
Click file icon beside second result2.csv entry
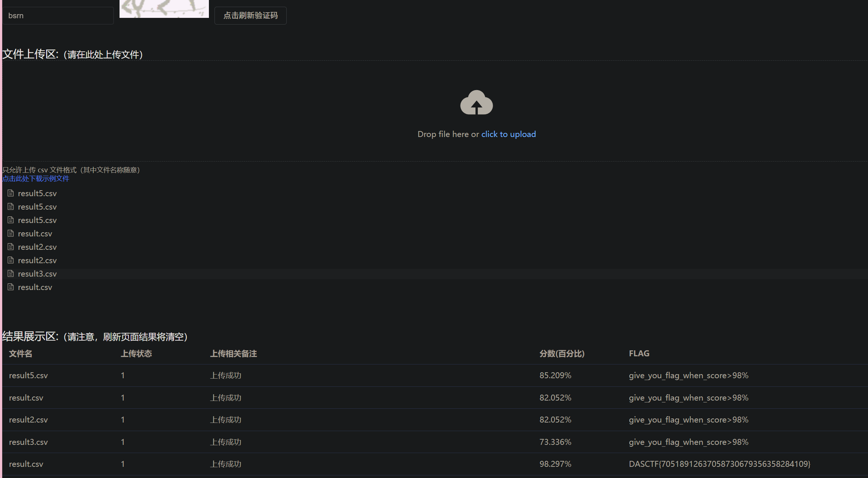[11, 260]
